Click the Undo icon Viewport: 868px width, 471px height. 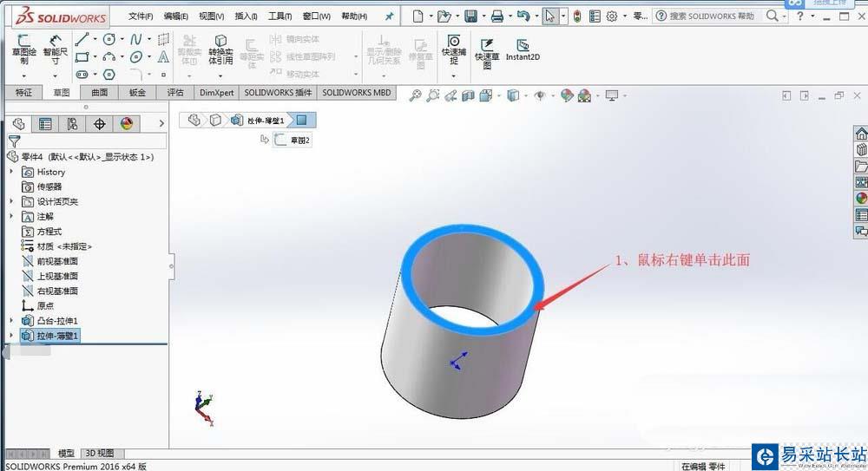click(523, 16)
